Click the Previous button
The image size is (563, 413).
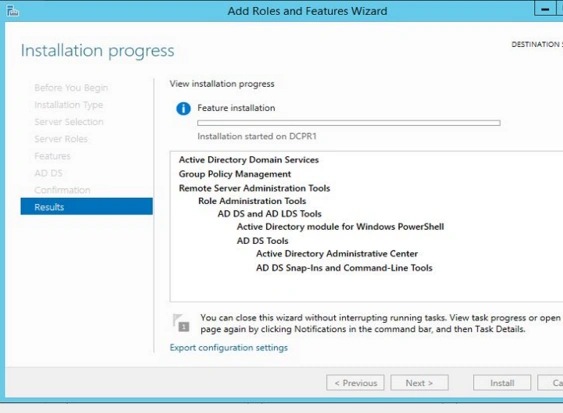point(355,383)
